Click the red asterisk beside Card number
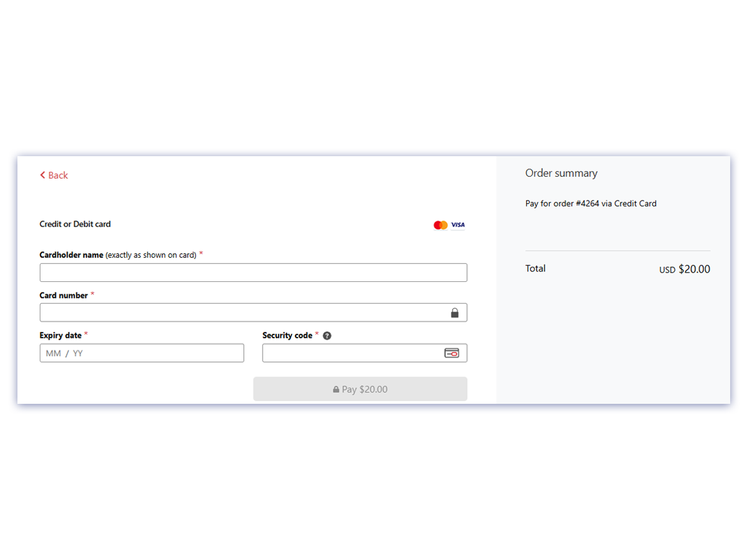 (x=92, y=294)
